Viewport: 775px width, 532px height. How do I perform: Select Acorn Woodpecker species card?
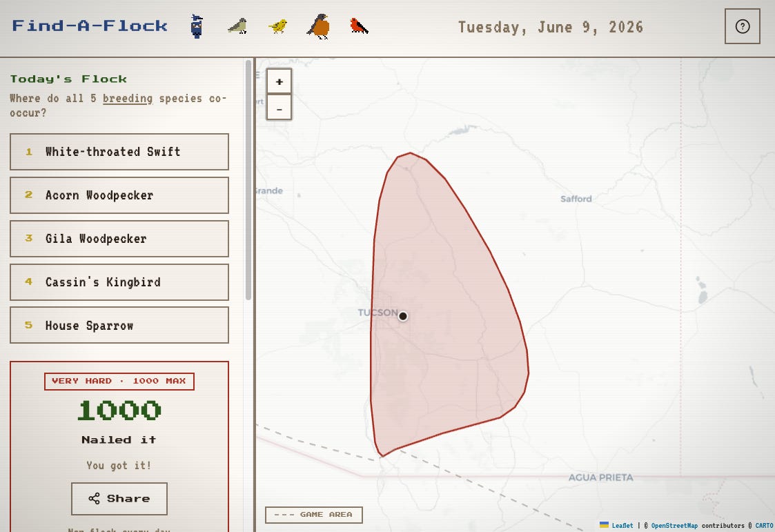119,195
